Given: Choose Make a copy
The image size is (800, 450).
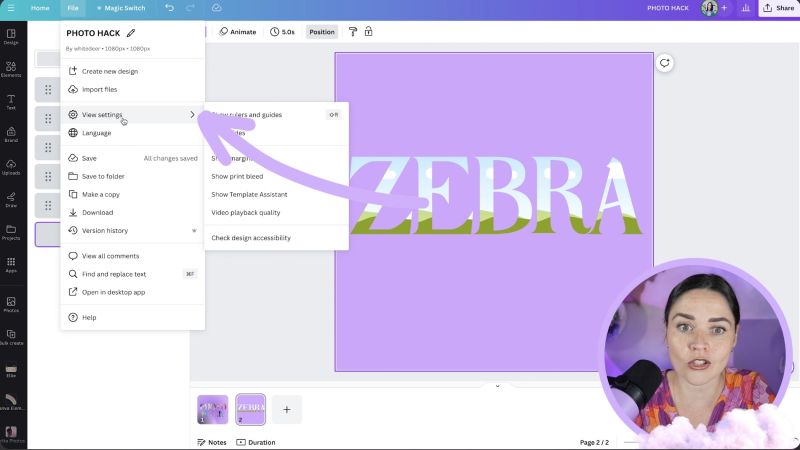Looking at the screenshot, I should pyautogui.click(x=133, y=194).
